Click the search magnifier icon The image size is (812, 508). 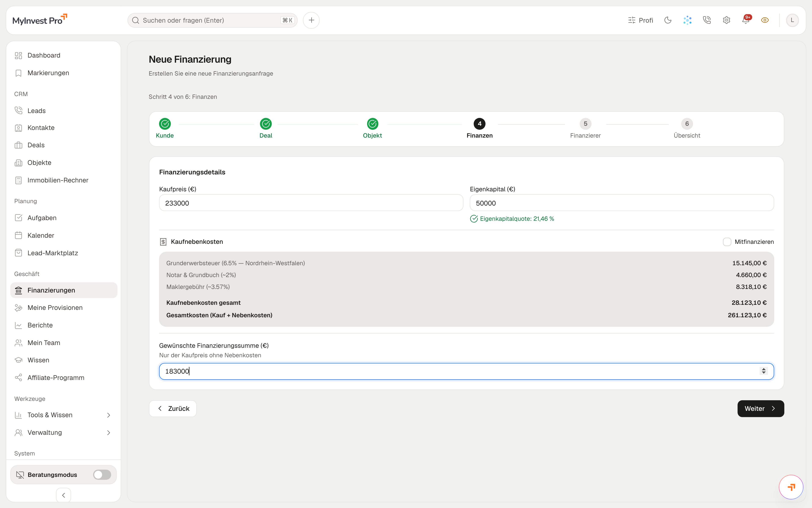click(136, 21)
